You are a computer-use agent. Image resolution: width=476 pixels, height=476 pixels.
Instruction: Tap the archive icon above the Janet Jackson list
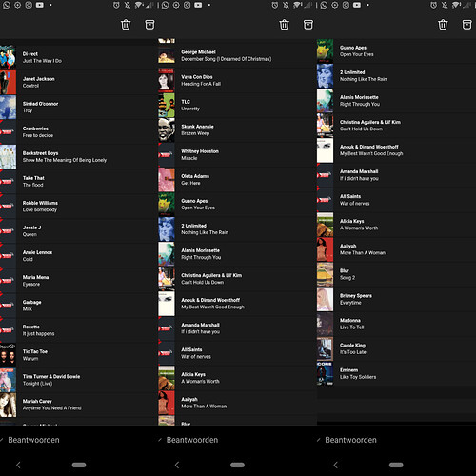coord(149,25)
